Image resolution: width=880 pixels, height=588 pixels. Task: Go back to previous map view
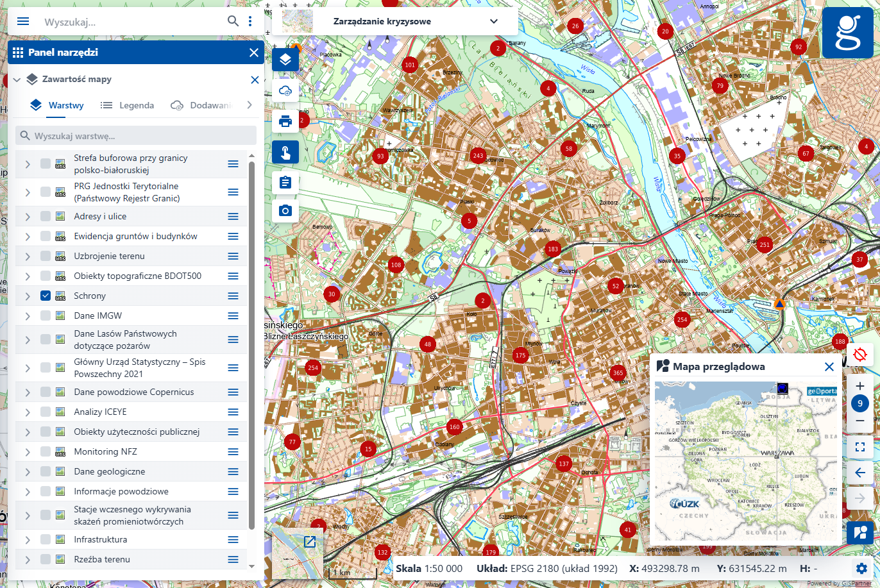(x=860, y=473)
